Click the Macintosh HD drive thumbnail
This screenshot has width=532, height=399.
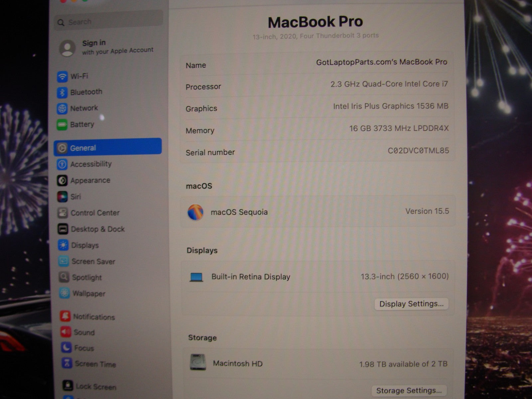(x=198, y=362)
